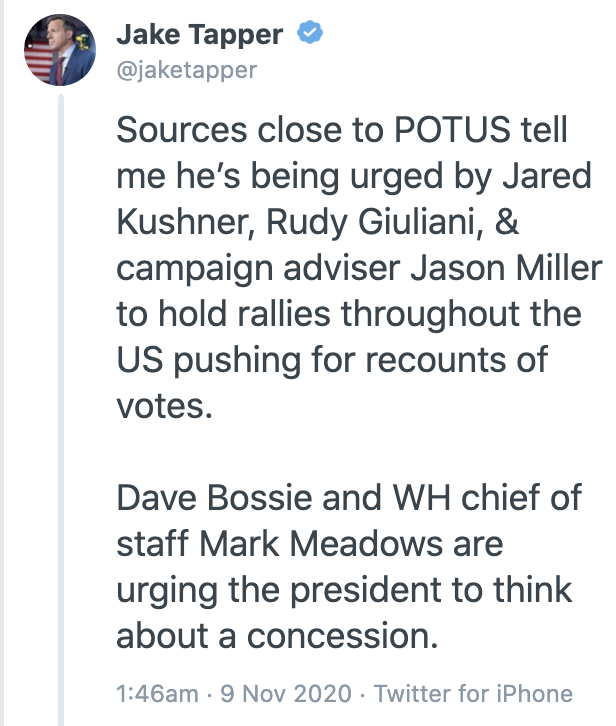This screenshot has width=616, height=726.
Task: Click the name Mark Meadows
Action: pos(352,544)
